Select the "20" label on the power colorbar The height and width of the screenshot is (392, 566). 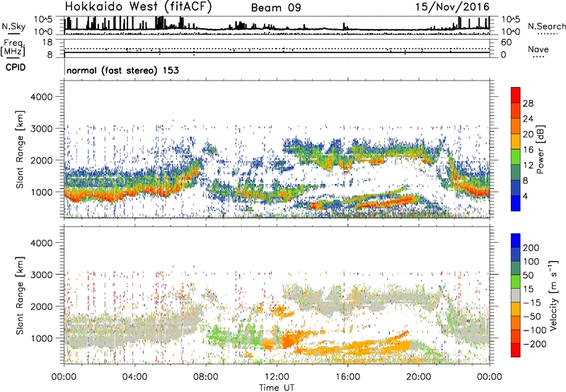(528, 134)
